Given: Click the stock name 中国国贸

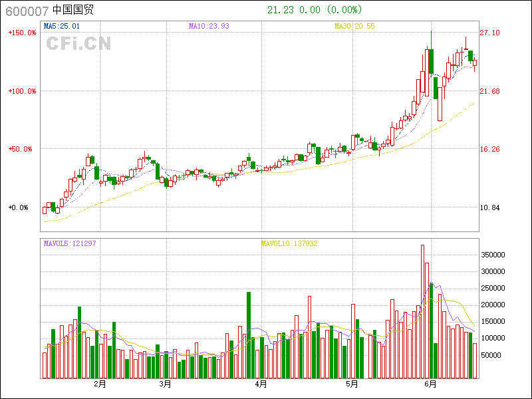Looking at the screenshot, I should pos(74,11).
